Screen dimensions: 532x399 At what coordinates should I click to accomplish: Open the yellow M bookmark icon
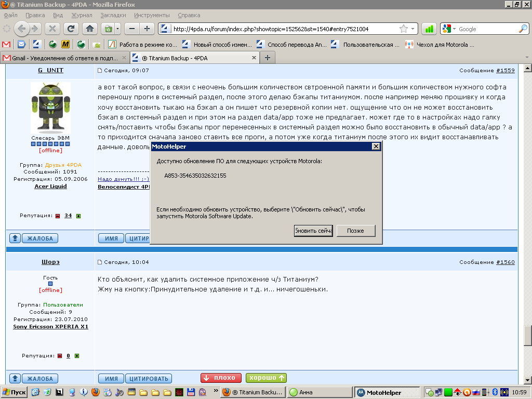coord(65,45)
